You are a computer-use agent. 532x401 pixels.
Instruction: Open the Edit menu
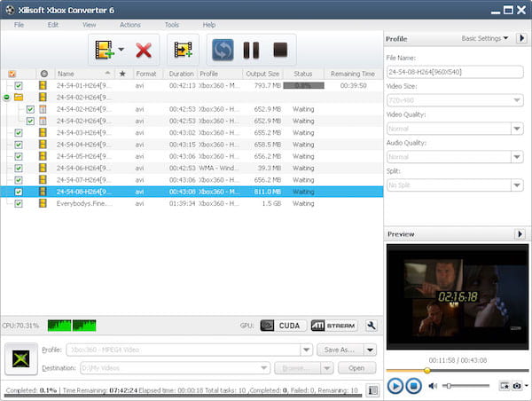(53, 25)
